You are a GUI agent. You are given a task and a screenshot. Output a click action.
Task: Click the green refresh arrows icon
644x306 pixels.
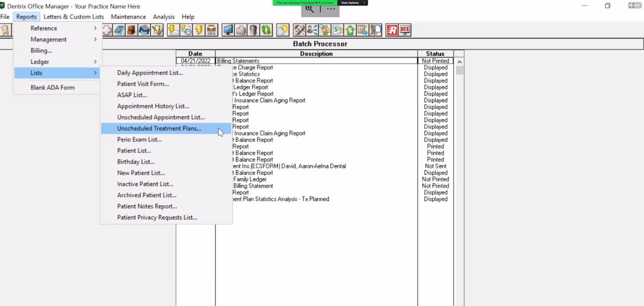click(266, 30)
